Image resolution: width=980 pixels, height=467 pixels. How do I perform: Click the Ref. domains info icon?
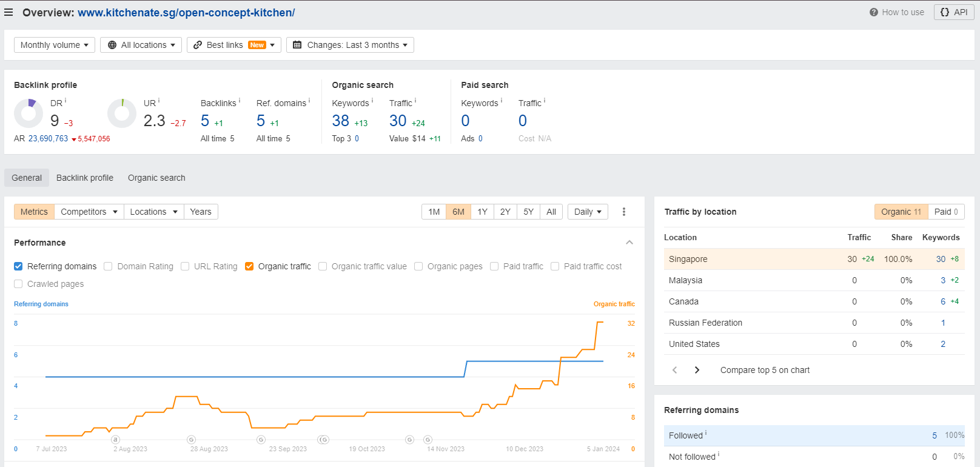[x=309, y=101]
